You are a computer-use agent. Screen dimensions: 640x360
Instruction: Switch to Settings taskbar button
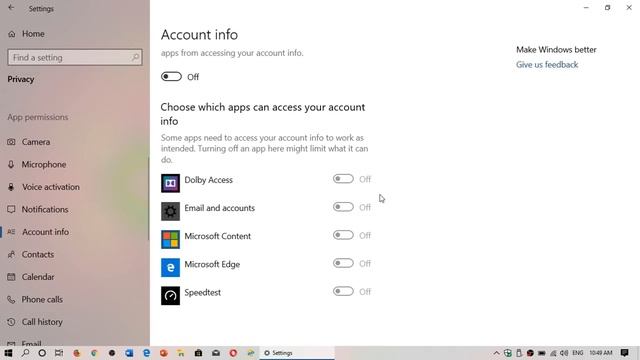click(297, 353)
